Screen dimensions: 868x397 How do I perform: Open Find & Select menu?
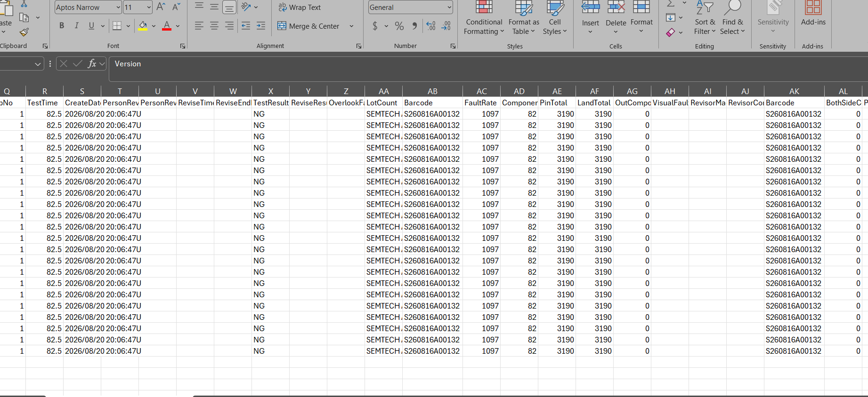pyautogui.click(x=732, y=18)
